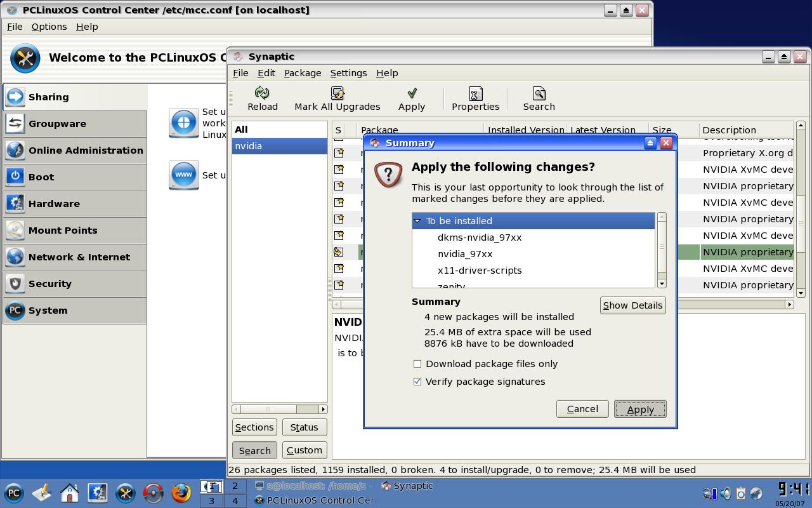
Task: Open the Hardware category icon in Control Center
Action: point(15,204)
